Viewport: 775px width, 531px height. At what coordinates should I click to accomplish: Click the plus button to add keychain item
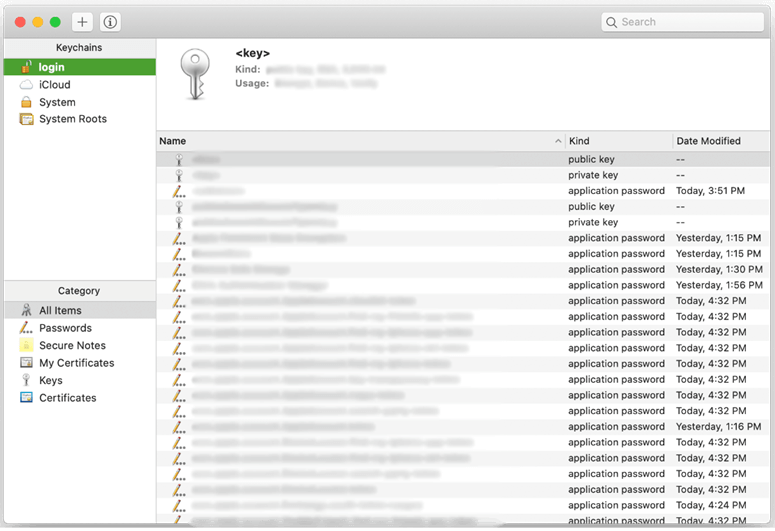pyautogui.click(x=82, y=22)
